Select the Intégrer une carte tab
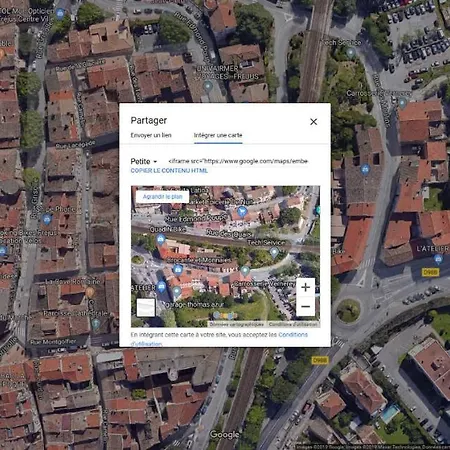This screenshot has height=450, width=450. [x=218, y=135]
